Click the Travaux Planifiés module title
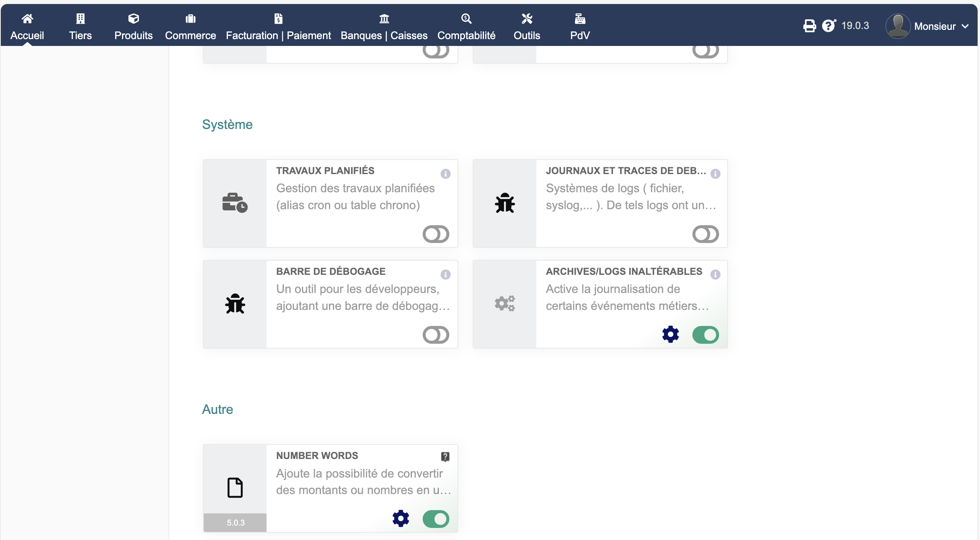 tap(325, 170)
